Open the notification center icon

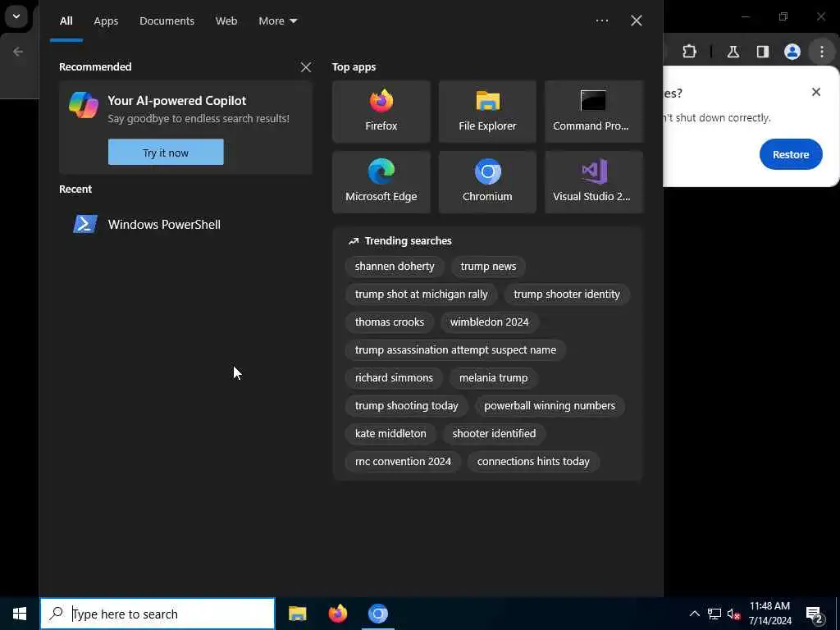(815, 614)
